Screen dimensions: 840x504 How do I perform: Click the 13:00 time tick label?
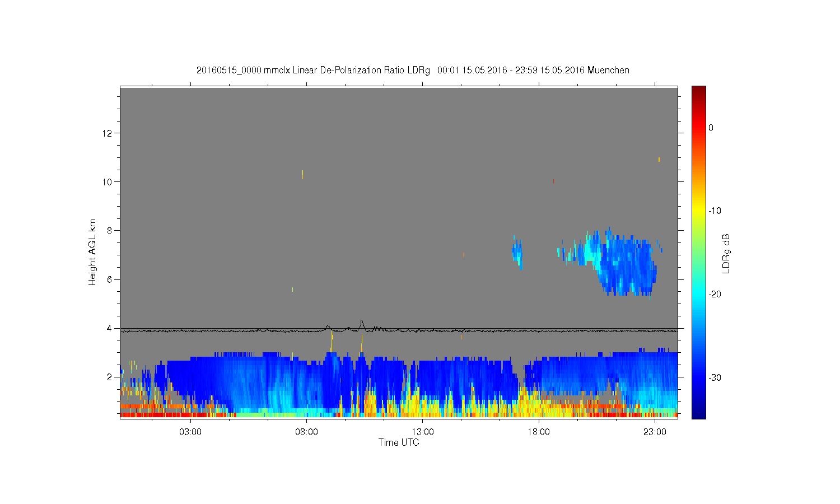pyautogui.click(x=423, y=432)
